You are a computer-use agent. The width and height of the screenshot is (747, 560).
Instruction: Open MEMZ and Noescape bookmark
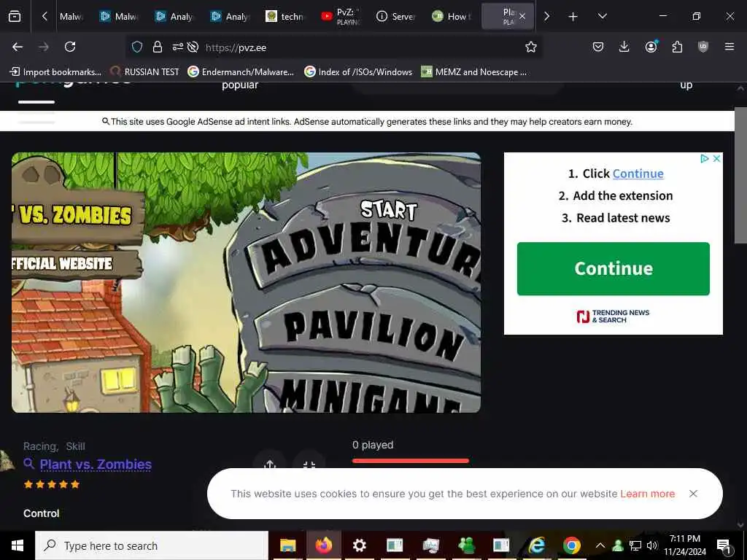(474, 72)
